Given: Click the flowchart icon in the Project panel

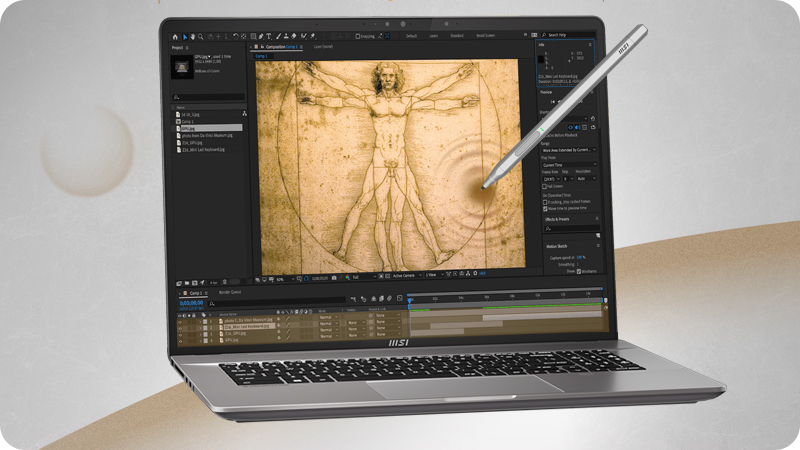Looking at the screenshot, I should click(x=244, y=114).
